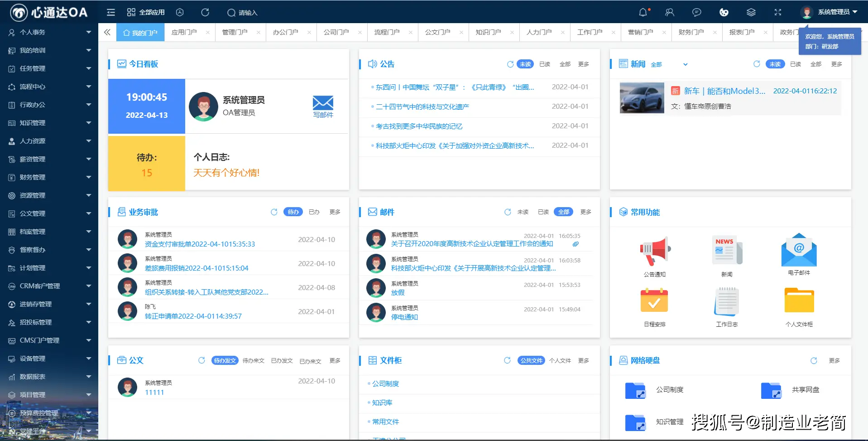
Task: Open 资金支付审批单 approval item
Action: click(200, 244)
